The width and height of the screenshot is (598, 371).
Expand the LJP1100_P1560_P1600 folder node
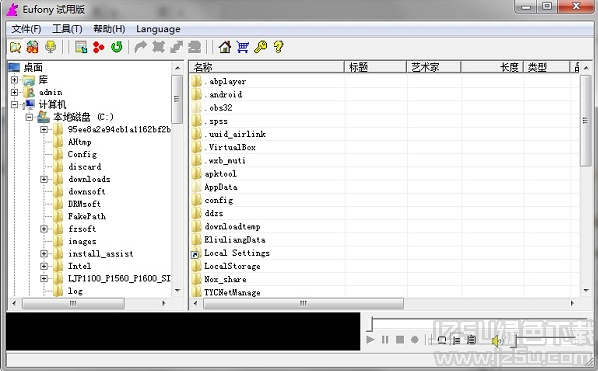click(44, 279)
